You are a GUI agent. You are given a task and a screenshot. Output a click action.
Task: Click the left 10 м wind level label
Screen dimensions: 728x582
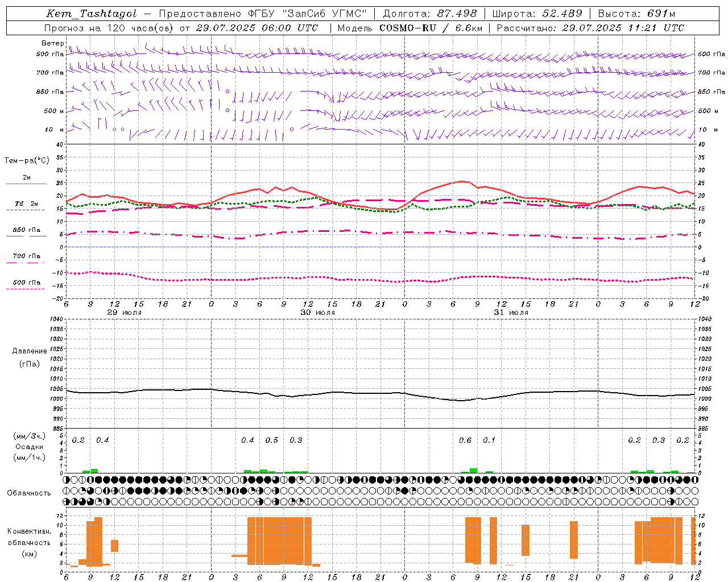click(x=55, y=130)
